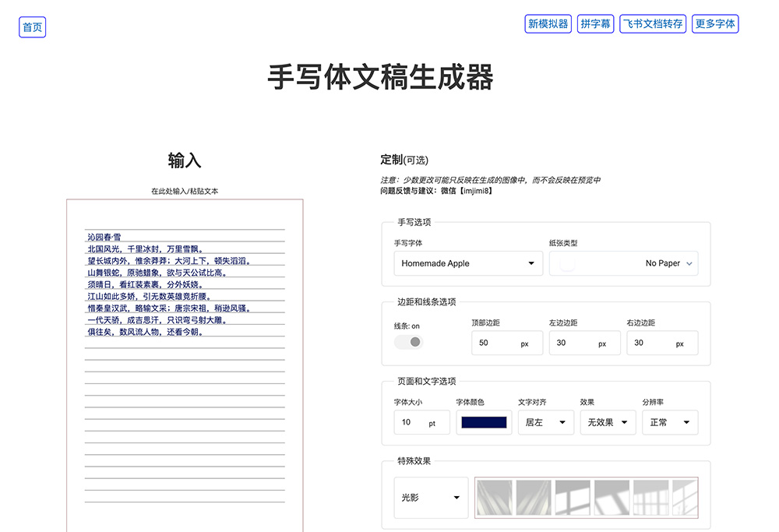Open the 纸张类型 No Paper dropdown
The width and height of the screenshot is (779, 532).
[623, 263]
